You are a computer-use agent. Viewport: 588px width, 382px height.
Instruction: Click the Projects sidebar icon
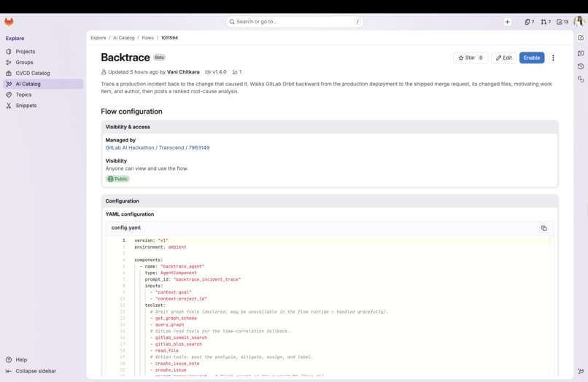point(9,51)
